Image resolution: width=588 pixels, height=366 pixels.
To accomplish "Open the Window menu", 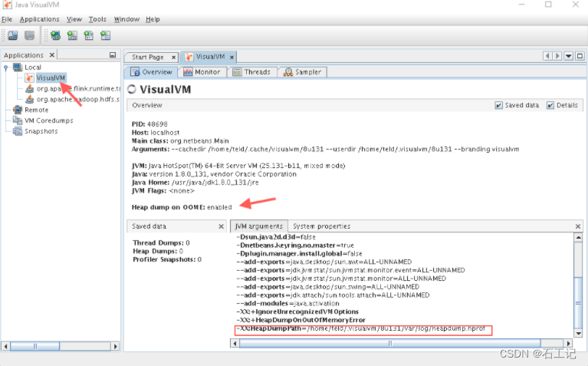I will [126, 19].
